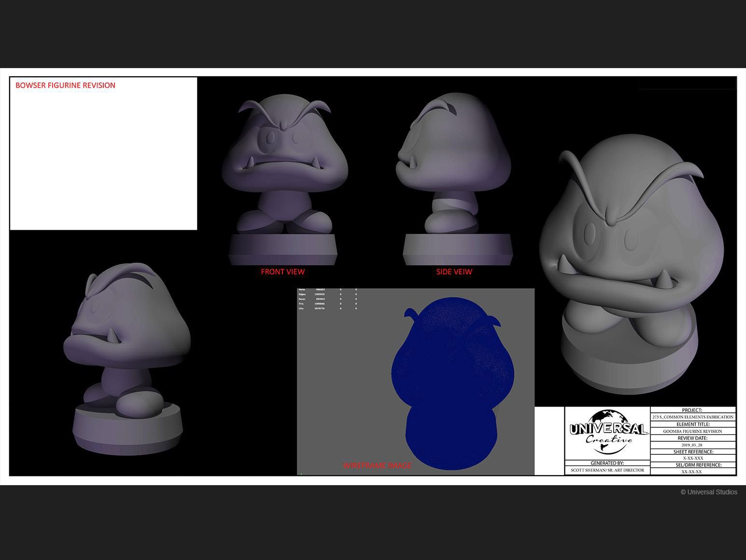Click the 'FRONT VIEW' label
Screen dimensions: 746x560
click(283, 272)
